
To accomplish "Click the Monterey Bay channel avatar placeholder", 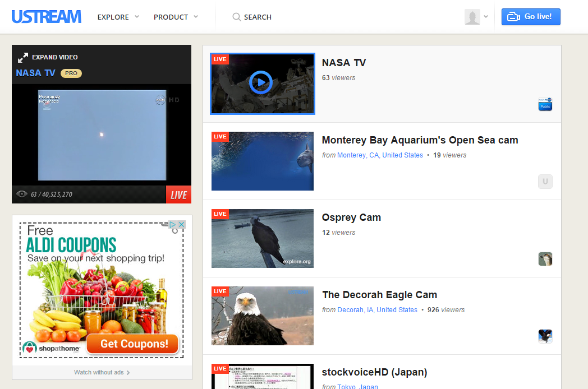I will (x=545, y=181).
